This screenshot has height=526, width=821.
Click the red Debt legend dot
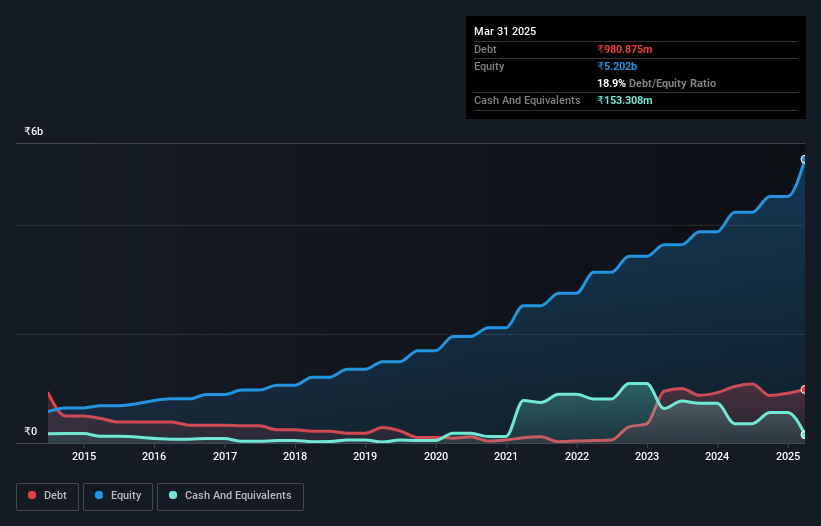pos(32,495)
